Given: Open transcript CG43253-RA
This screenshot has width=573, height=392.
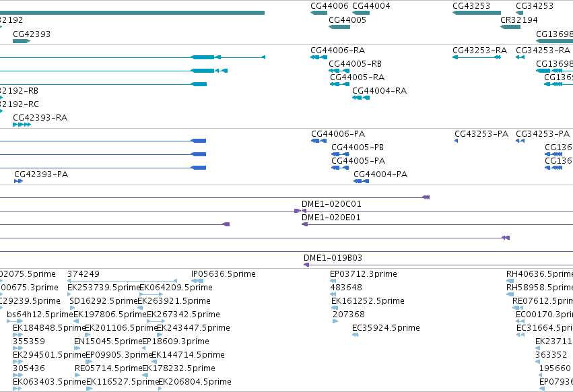Looking at the screenshot, I should point(479,51).
